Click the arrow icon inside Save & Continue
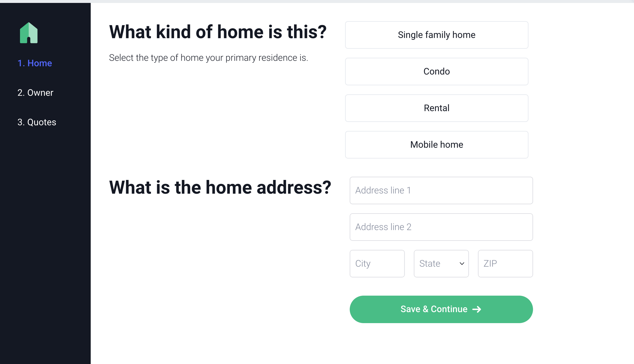The width and height of the screenshot is (634, 364). coord(477,309)
